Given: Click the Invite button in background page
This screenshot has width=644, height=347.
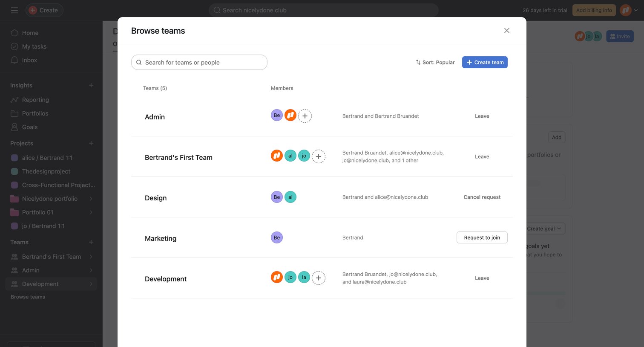Looking at the screenshot, I should pos(620,36).
